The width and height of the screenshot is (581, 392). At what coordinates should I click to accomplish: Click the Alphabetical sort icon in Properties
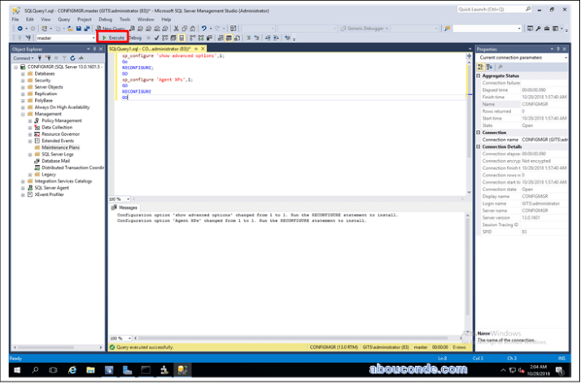(x=489, y=67)
